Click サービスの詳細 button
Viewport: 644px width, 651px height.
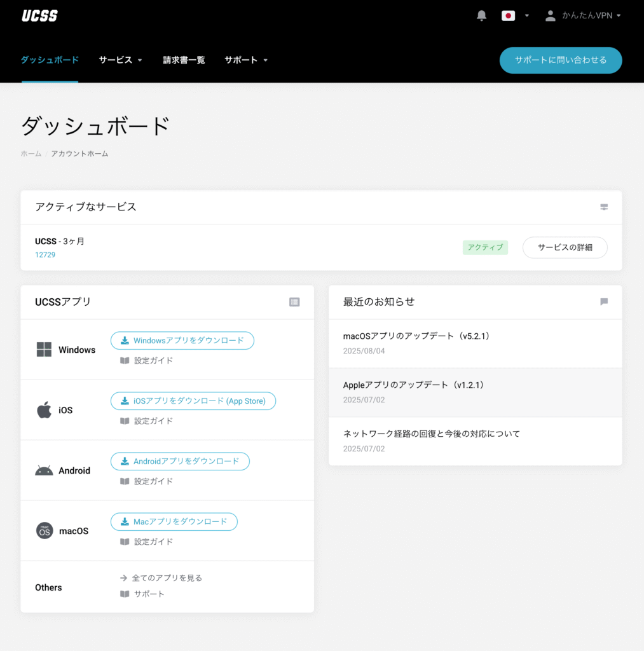click(x=565, y=247)
